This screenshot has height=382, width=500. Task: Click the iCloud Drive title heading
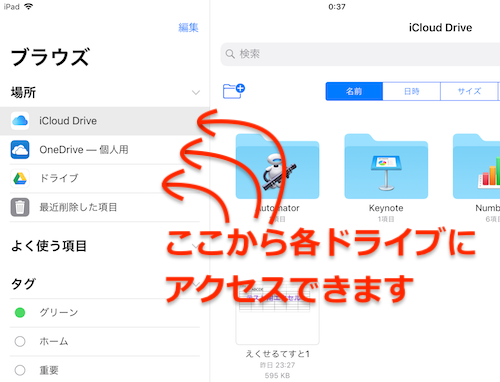440,27
